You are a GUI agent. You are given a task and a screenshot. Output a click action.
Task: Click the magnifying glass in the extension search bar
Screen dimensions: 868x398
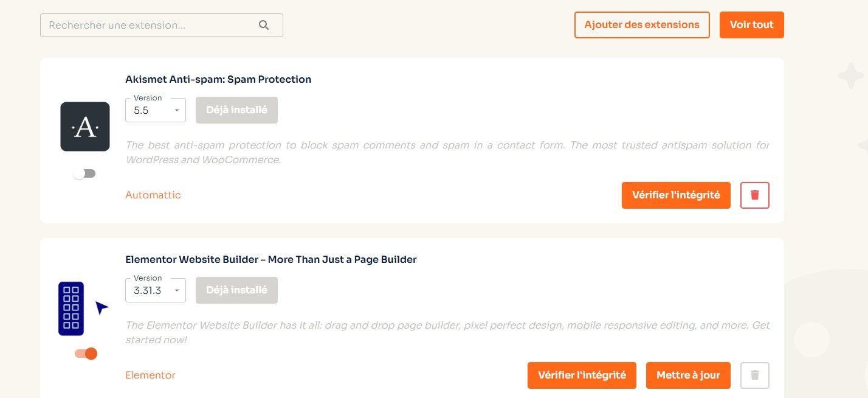(x=264, y=25)
